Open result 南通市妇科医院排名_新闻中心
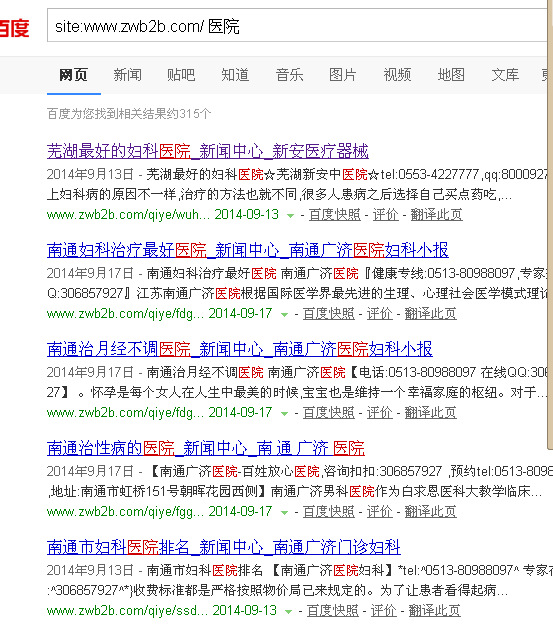The width and height of the screenshot is (553, 634). [224, 547]
